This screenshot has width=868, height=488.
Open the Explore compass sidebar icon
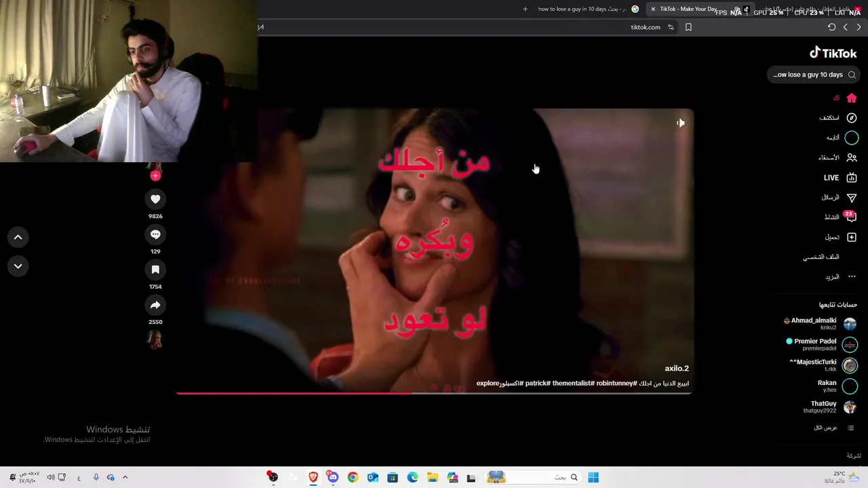852,118
